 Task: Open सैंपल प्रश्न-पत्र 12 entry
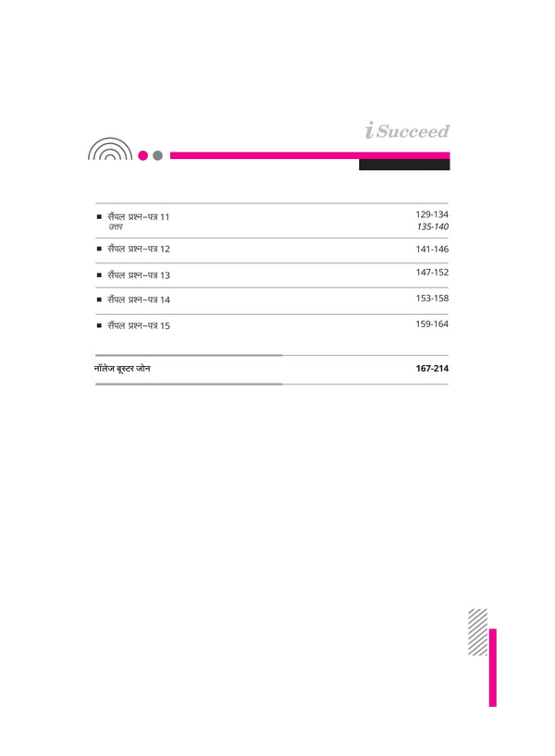coord(139,250)
